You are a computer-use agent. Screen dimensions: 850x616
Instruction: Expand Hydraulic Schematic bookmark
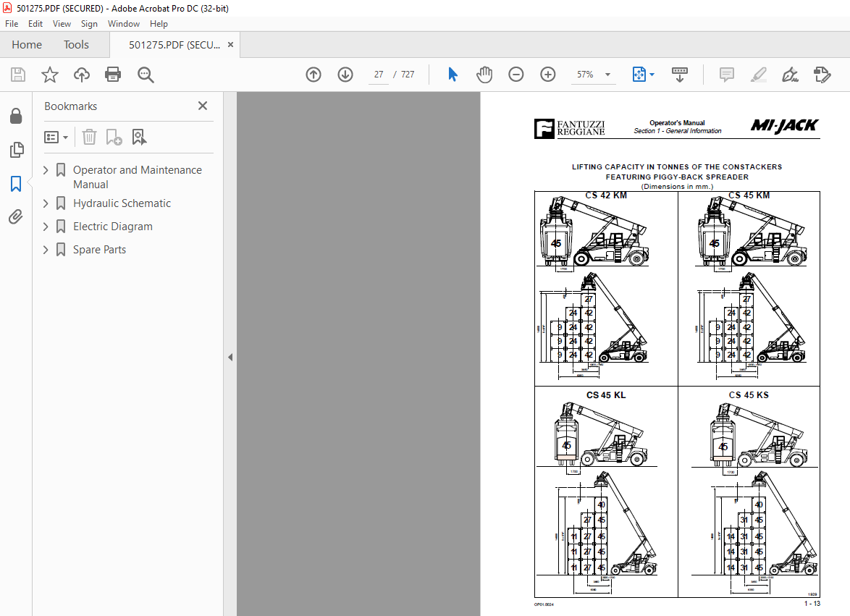46,203
